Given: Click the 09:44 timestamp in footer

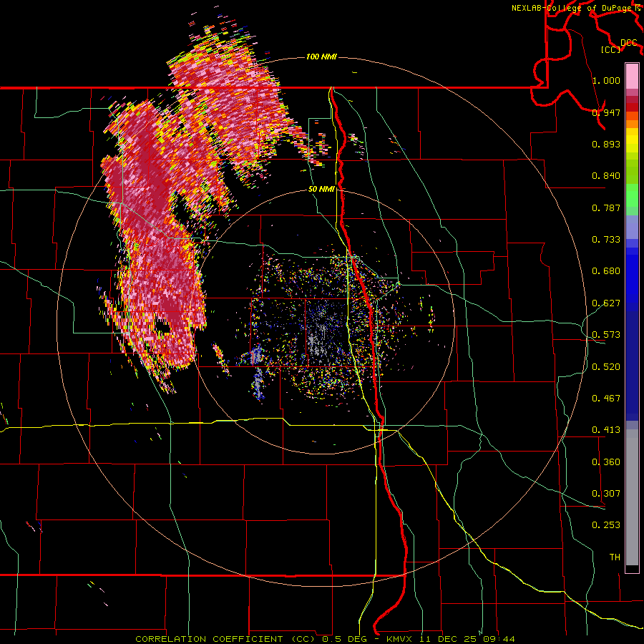Looking at the screenshot, I should 499,639.
